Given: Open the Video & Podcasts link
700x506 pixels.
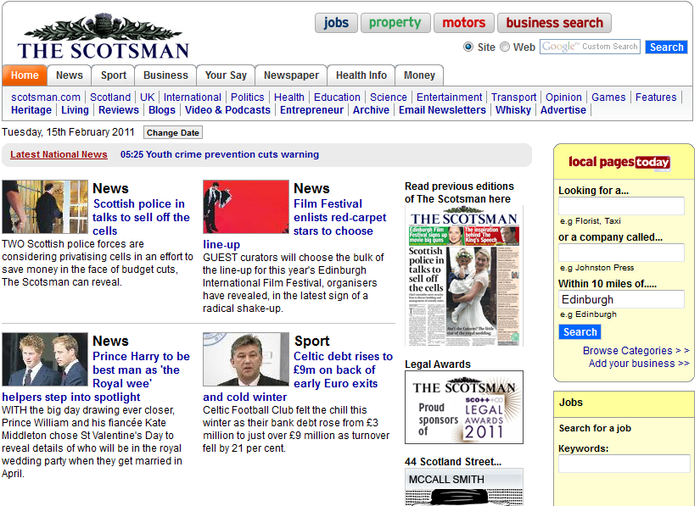Looking at the screenshot, I should click(227, 110).
